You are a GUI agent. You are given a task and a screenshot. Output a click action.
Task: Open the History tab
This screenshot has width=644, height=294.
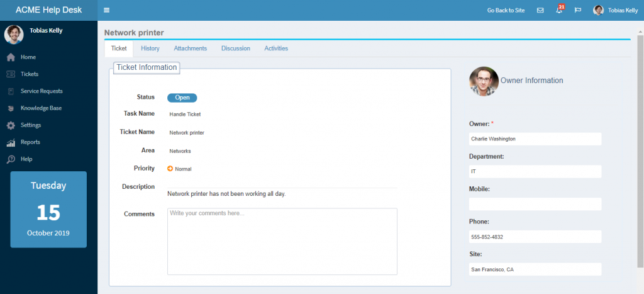click(150, 48)
